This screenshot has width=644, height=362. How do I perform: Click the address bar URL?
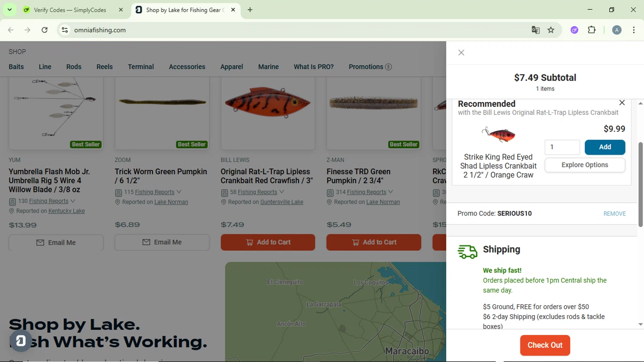tap(100, 30)
